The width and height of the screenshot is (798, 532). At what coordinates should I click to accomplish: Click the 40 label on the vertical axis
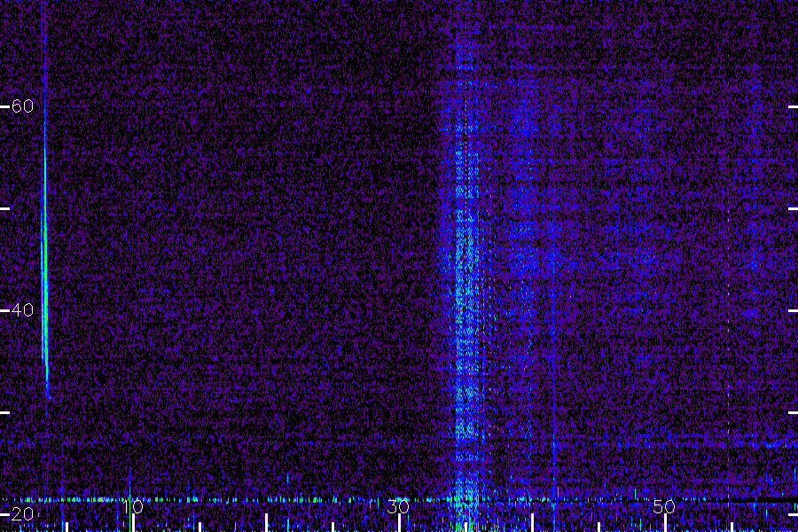click(x=22, y=310)
